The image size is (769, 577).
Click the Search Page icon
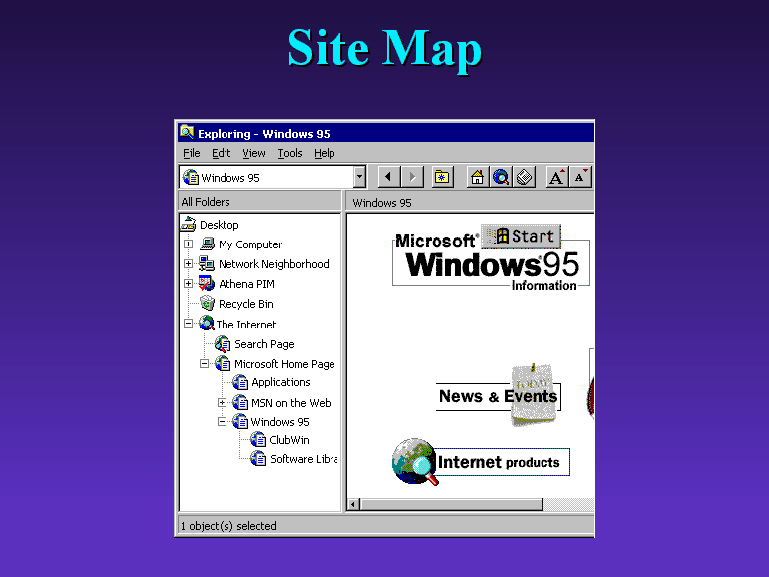click(x=222, y=344)
